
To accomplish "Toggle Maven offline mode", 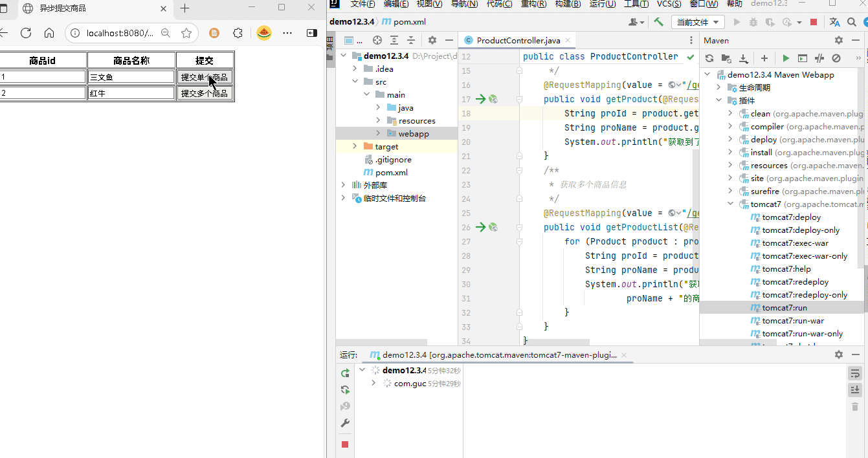I will point(819,58).
